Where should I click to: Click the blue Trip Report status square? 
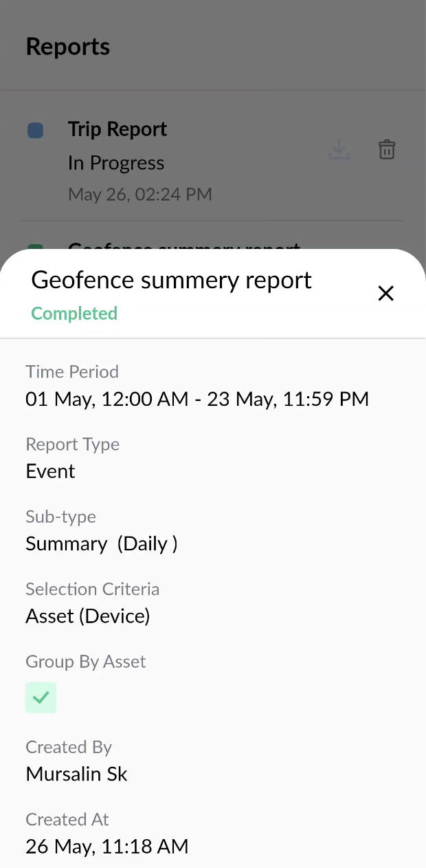click(35, 130)
